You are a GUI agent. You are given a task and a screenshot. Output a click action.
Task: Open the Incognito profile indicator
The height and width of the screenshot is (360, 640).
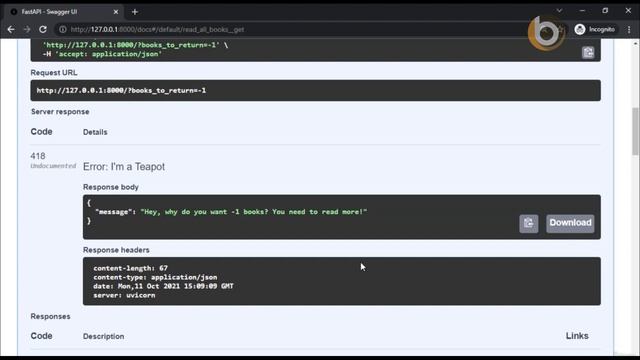(x=595, y=29)
